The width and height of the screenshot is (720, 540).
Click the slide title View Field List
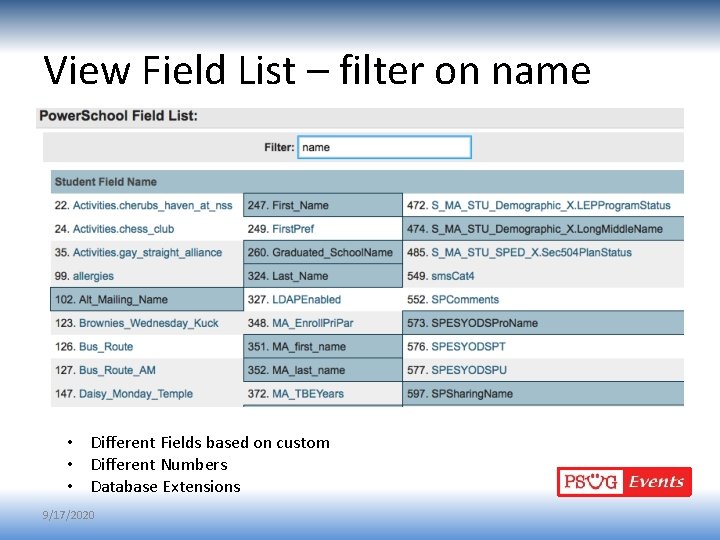tap(317, 70)
